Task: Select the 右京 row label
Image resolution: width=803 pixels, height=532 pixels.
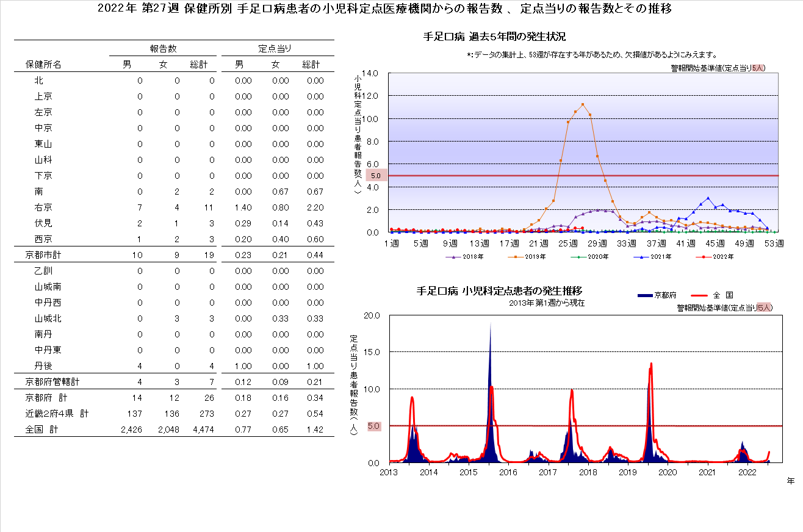Action: click(x=43, y=207)
